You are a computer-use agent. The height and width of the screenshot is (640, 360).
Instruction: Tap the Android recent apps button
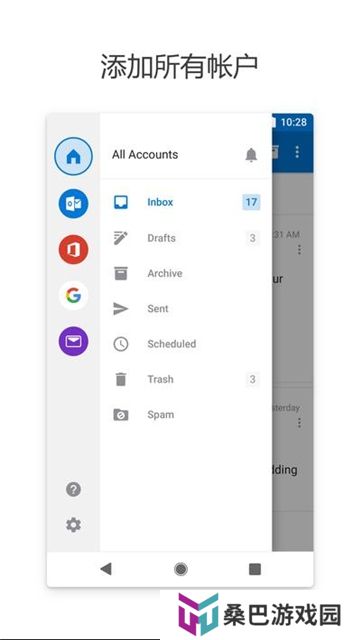coord(255,569)
